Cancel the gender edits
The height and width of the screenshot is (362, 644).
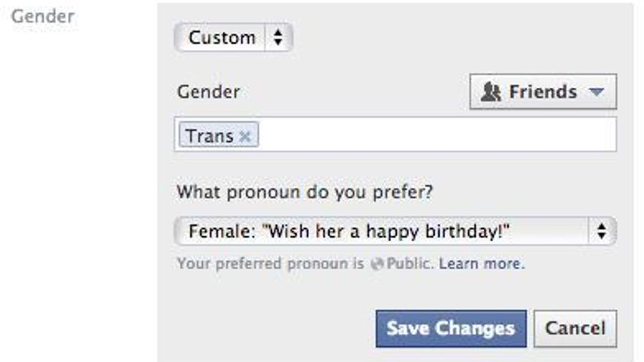pos(575,328)
